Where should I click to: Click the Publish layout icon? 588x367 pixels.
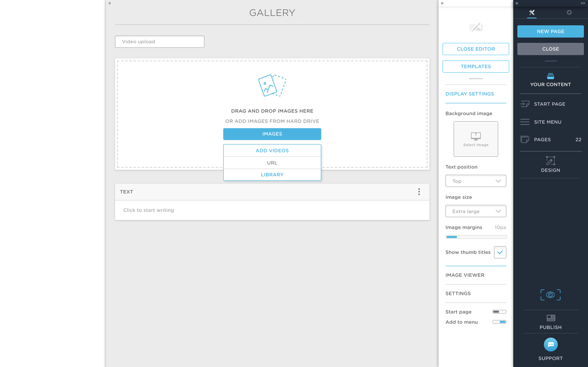pos(551,318)
